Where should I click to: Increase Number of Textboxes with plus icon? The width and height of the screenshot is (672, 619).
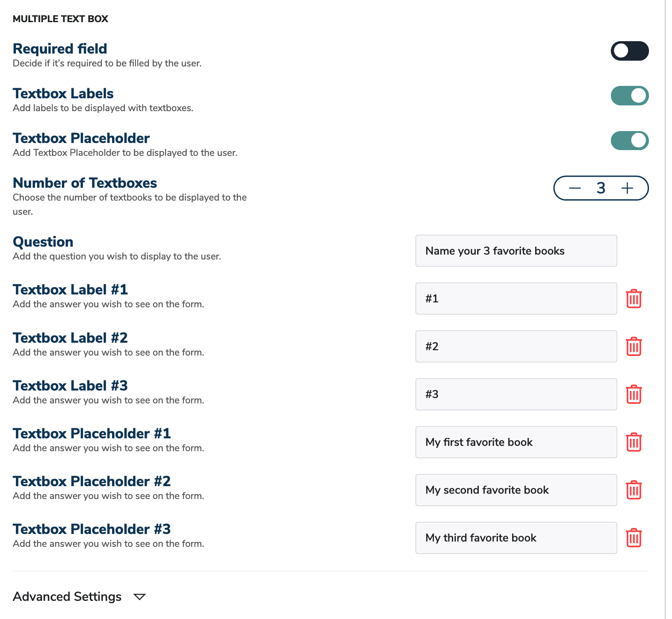click(627, 188)
